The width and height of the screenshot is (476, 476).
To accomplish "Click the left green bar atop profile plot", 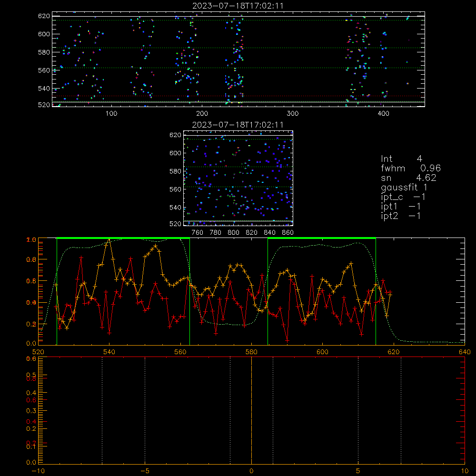I will 123,238.
